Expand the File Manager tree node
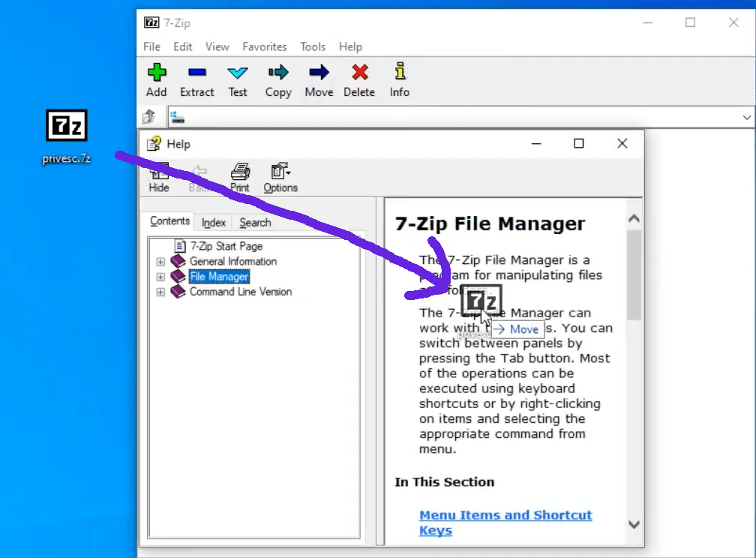Screen dimensions: 756x558 [160, 277]
